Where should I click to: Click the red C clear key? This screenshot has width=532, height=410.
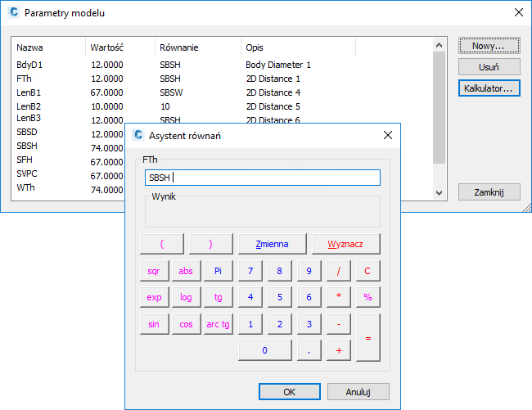point(367,271)
